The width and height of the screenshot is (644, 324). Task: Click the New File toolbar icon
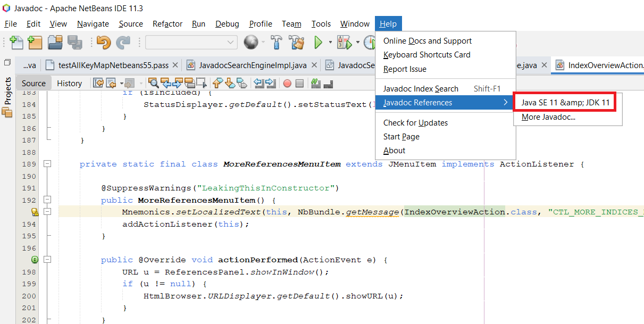(x=16, y=42)
